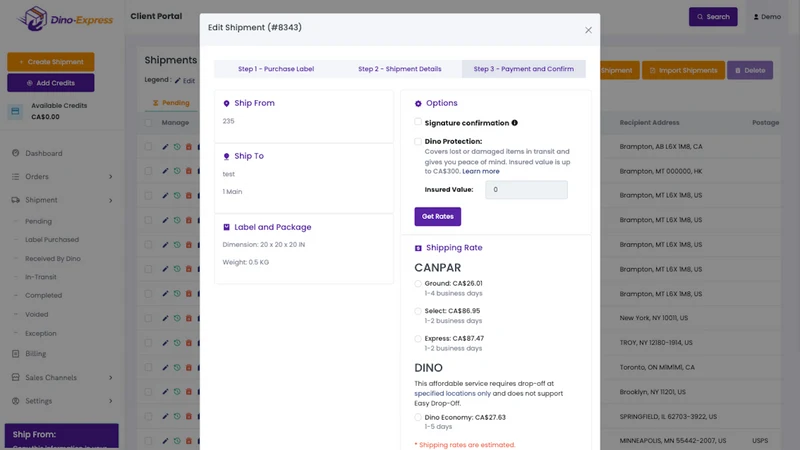Select Dino Economy CA$27.63 rate
This screenshot has width=800, height=450.
418,417
